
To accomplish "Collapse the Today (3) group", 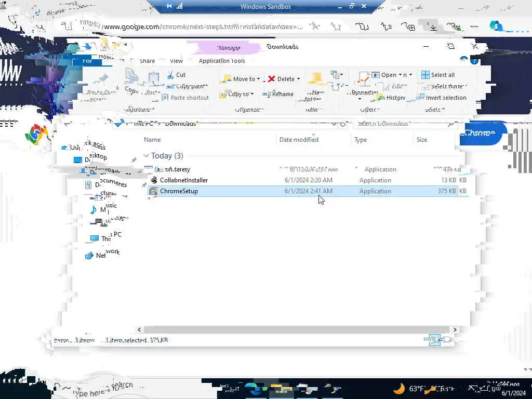I will (146, 156).
